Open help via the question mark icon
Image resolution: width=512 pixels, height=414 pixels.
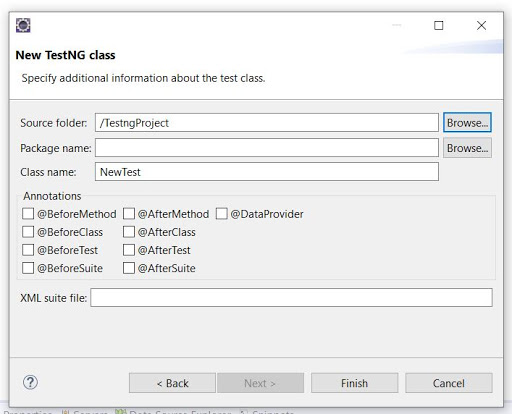click(30, 382)
